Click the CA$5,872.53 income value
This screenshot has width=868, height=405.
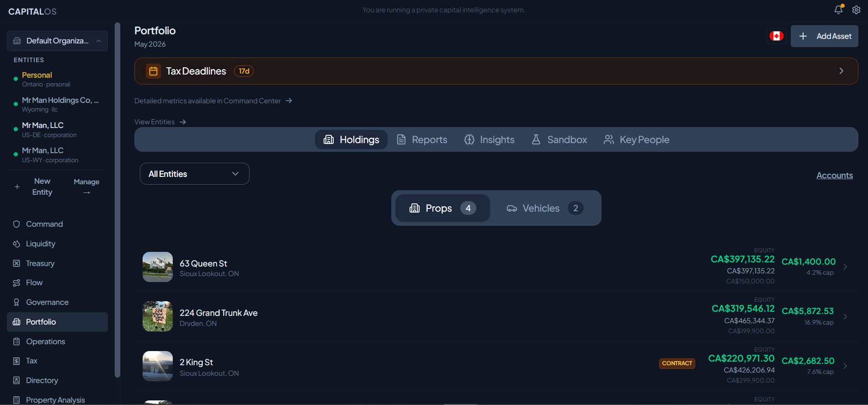point(808,311)
